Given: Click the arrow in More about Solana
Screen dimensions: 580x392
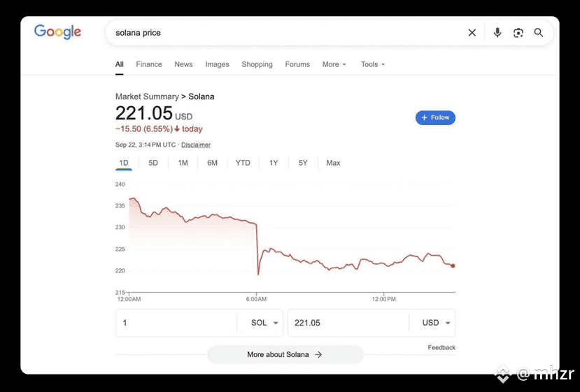Looking at the screenshot, I should [x=318, y=355].
